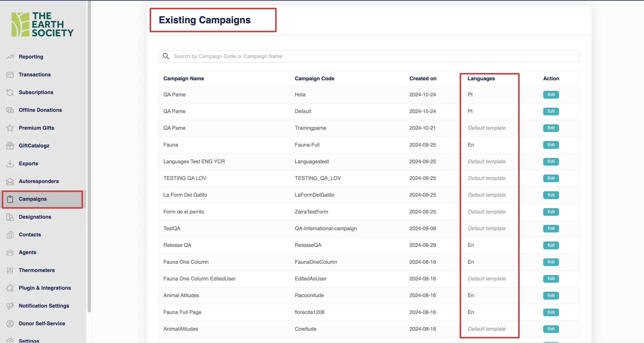Go to Notification Settings

(44, 306)
